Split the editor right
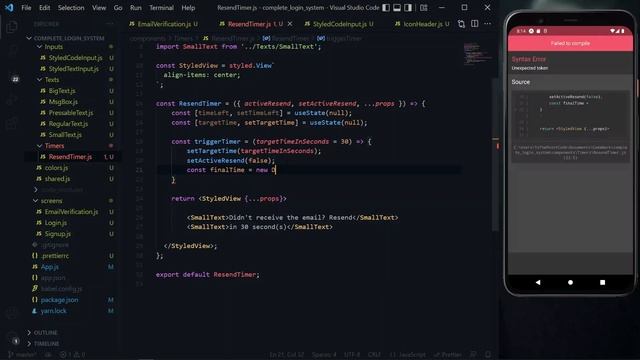This screenshot has width=640, height=360. pyautogui.click(x=474, y=24)
